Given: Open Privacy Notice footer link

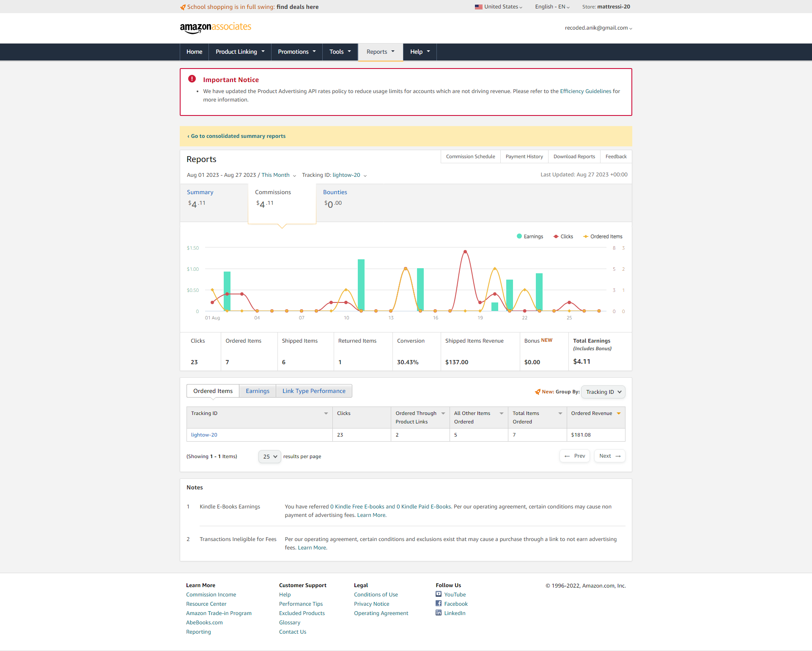Looking at the screenshot, I should pos(372,604).
